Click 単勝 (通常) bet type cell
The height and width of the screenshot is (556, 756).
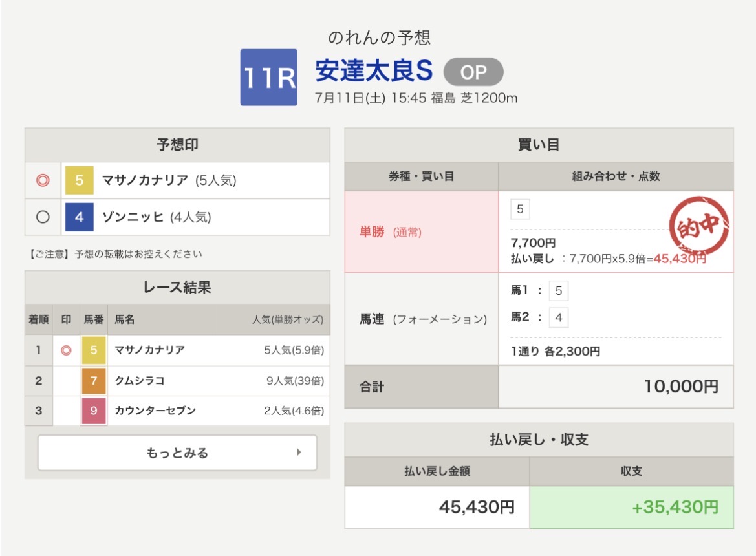click(x=422, y=231)
